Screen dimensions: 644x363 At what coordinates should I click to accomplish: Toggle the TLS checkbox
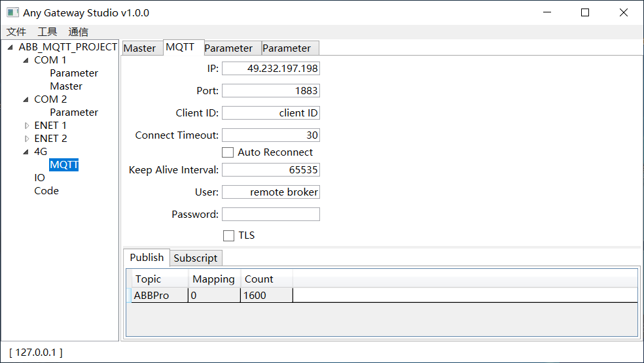tap(228, 235)
